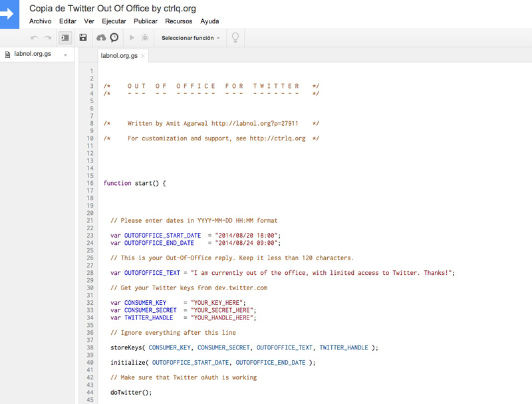Click line number 16 in the gutter
This screenshot has width=532, height=404.
click(x=90, y=183)
